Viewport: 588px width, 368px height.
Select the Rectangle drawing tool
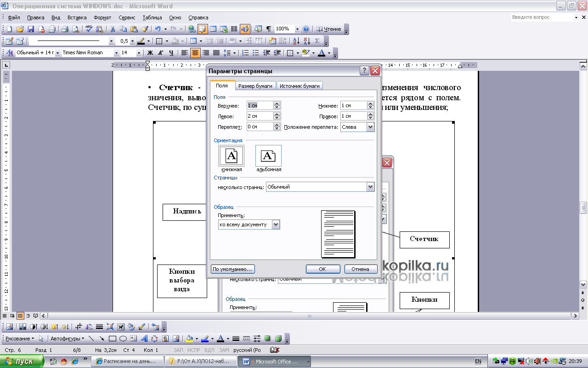113,339
